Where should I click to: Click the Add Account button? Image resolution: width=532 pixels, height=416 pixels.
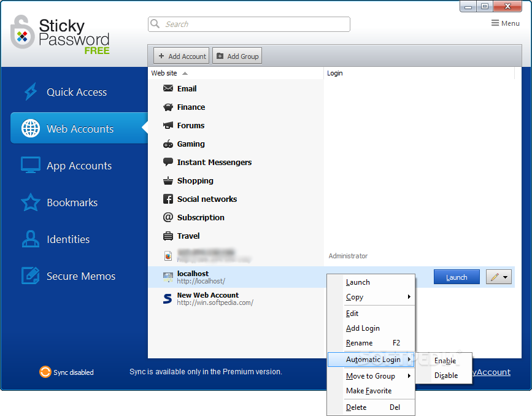[181, 56]
